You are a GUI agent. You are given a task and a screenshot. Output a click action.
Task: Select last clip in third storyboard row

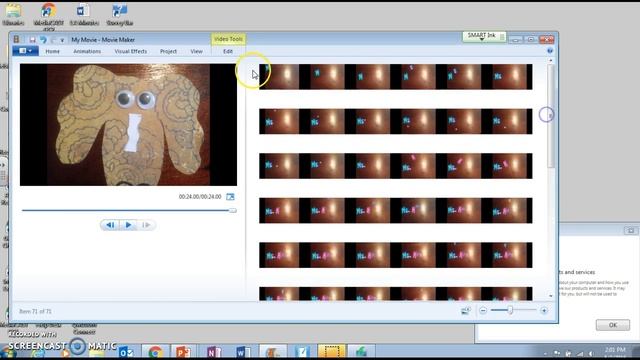507,166
